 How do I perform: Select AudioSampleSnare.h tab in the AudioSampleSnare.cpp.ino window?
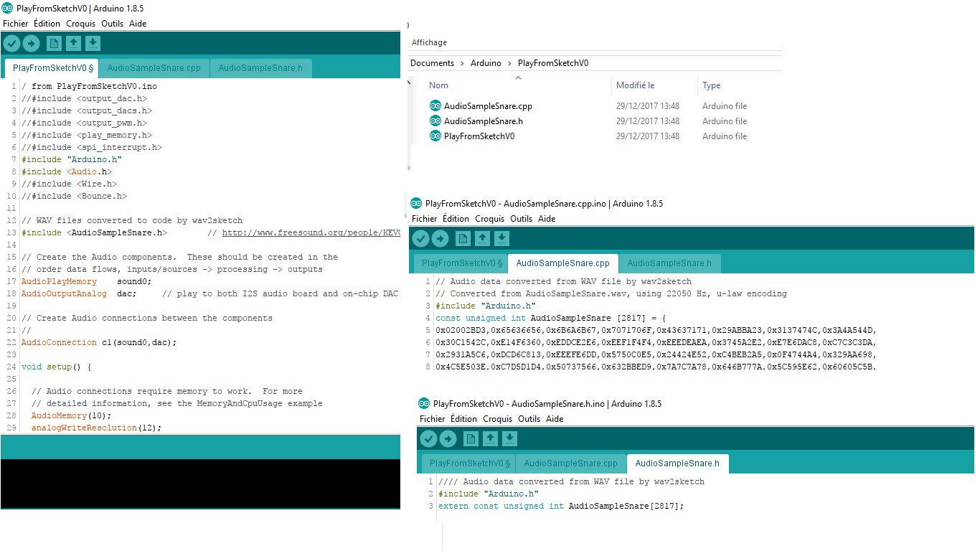669,264
